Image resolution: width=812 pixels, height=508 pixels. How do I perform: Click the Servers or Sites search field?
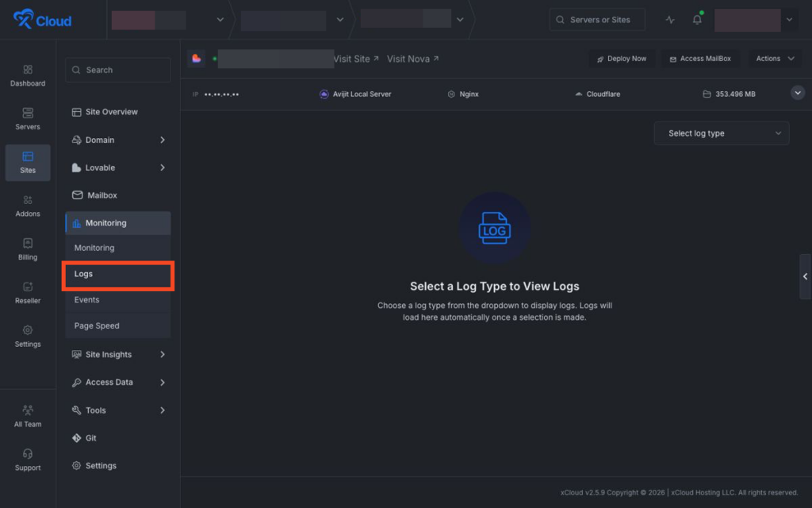tap(597, 20)
